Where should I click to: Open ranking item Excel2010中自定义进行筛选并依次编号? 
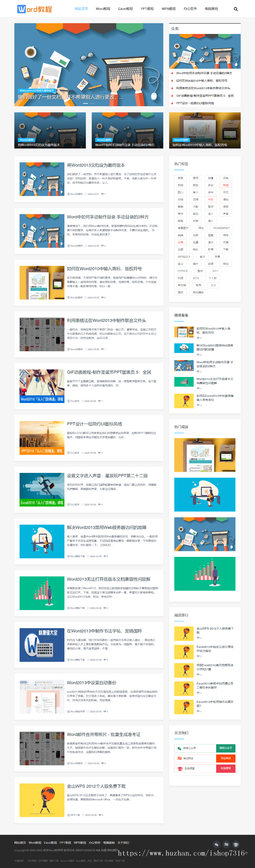click(215, 649)
